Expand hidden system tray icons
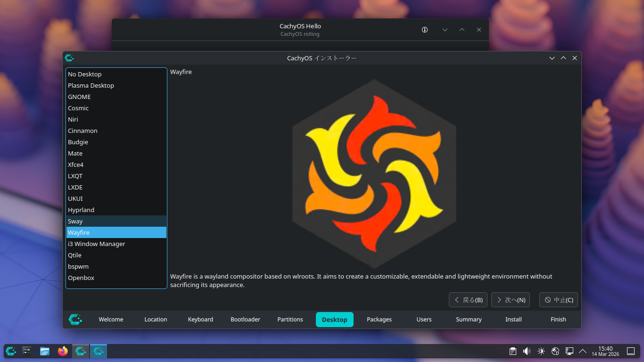 583,351
